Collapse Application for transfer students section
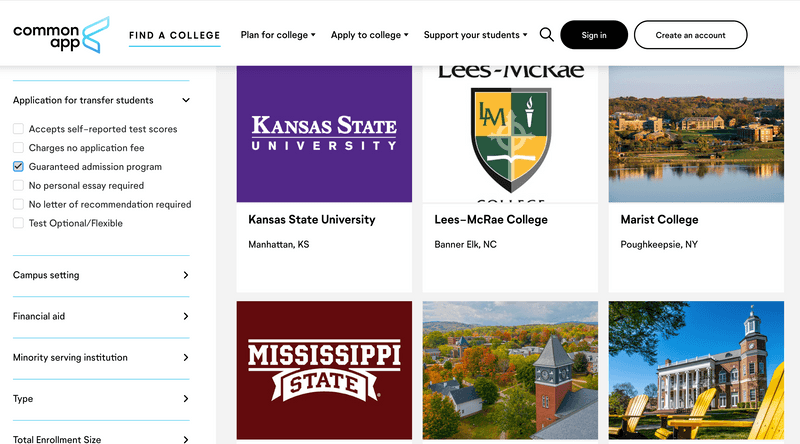Viewport: 800px width, 444px height. [x=101, y=100]
